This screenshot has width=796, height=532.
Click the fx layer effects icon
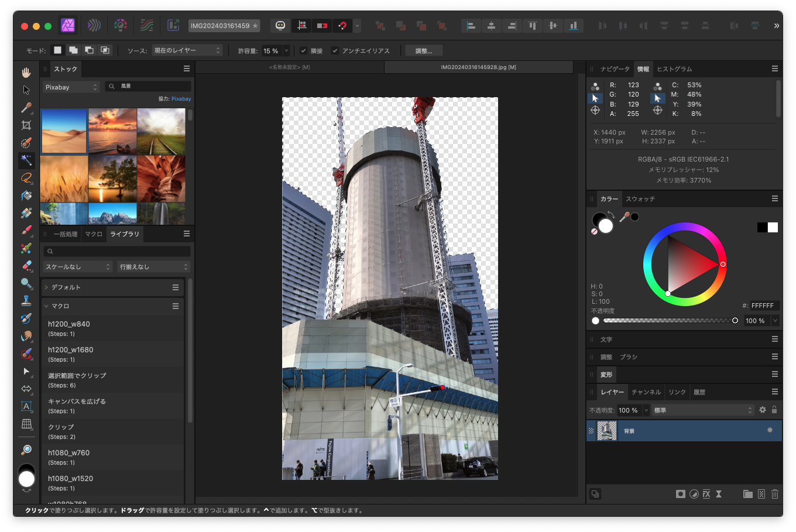point(706,494)
